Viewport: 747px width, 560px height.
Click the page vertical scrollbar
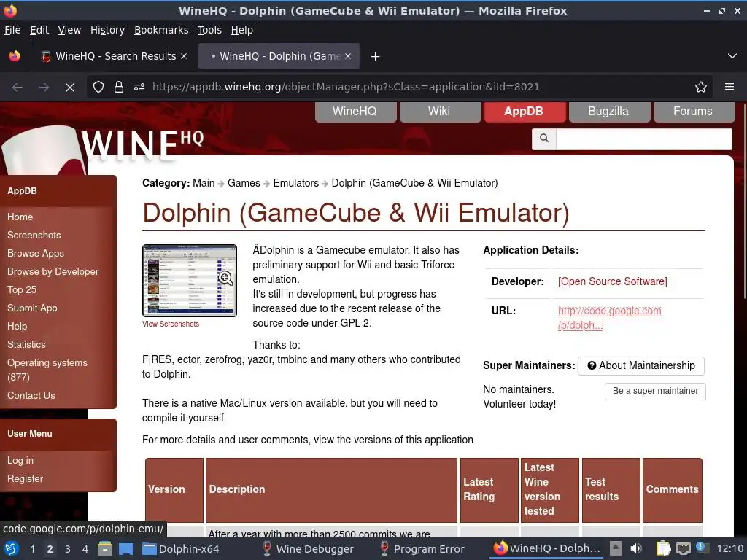click(x=743, y=201)
